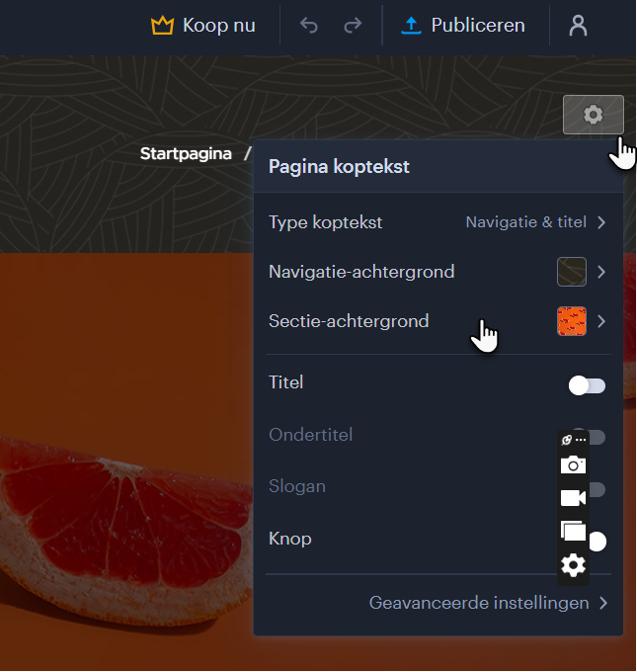
Task: Redo the last change
Action: click(x=353, y=26)
